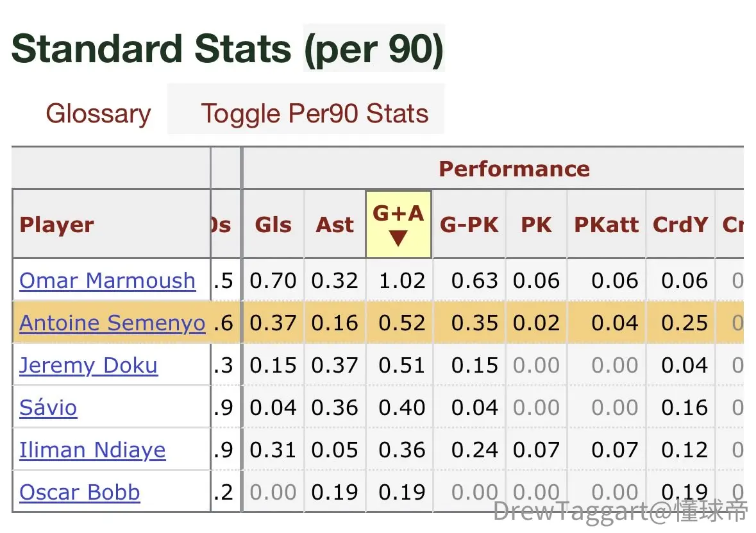The height and width of the screenshot is (533, 756).
Task: Sort by the Player column header
Action: click(112, 224)
